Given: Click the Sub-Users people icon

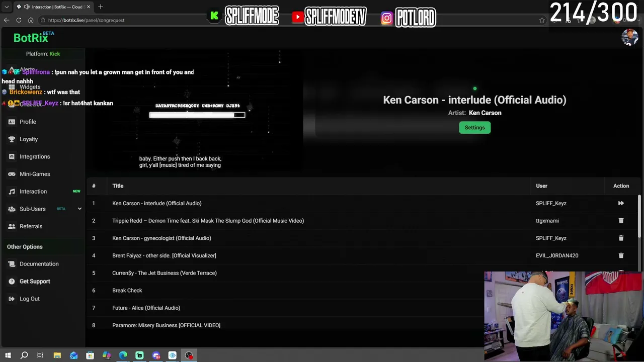Looking at the screenshot, I should 12,209.
